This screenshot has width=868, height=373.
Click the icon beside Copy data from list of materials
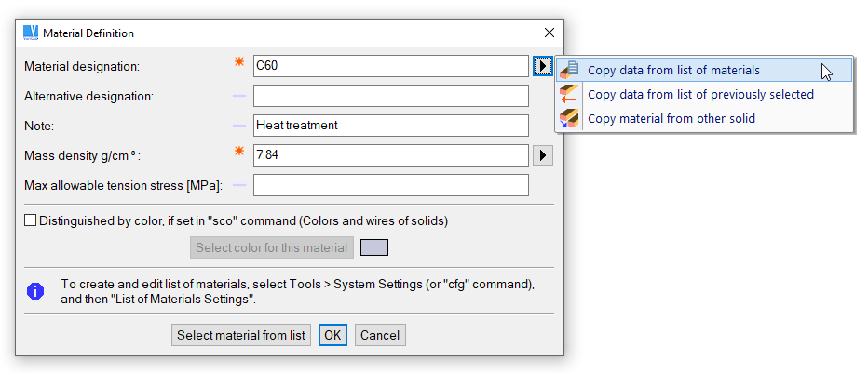tap(569, 70)
